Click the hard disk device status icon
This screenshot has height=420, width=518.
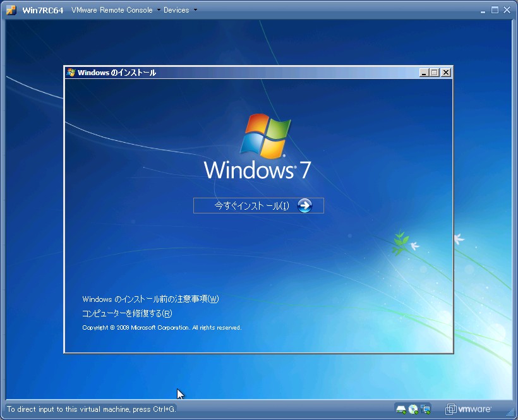[401, 409]
